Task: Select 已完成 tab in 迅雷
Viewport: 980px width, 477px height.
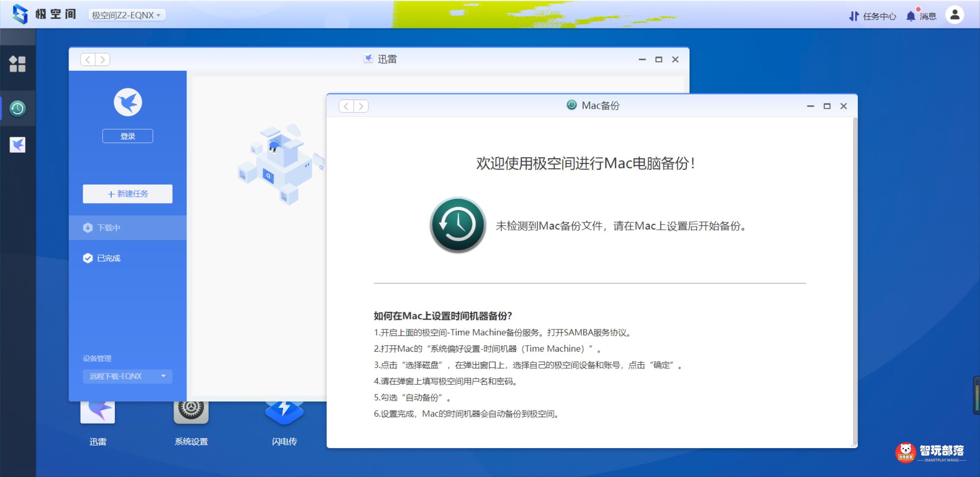Action: [x=128, y=258]
